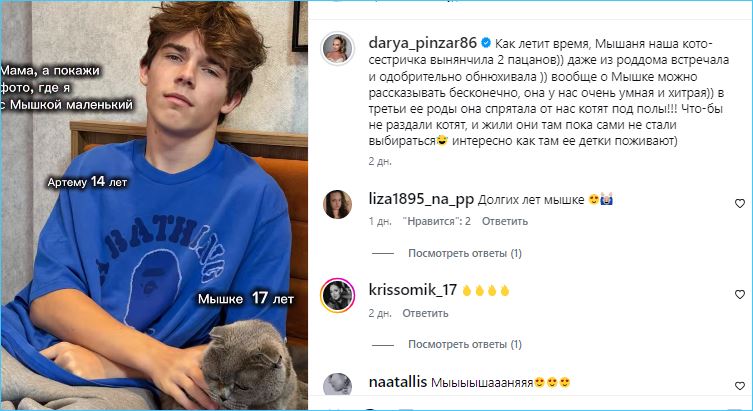Viewport: 753px width, 411px height.
Task: Reply to the liza1895_na_pp comment
Action: tap(505, 221)
